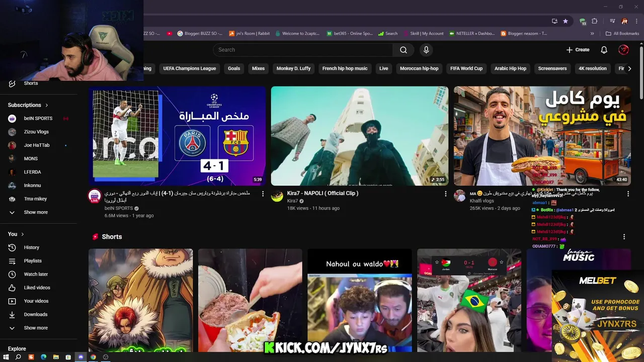The image size is (644, 362).
Task: Open Chrome profile avatar
Action: (x=624, y=21)
